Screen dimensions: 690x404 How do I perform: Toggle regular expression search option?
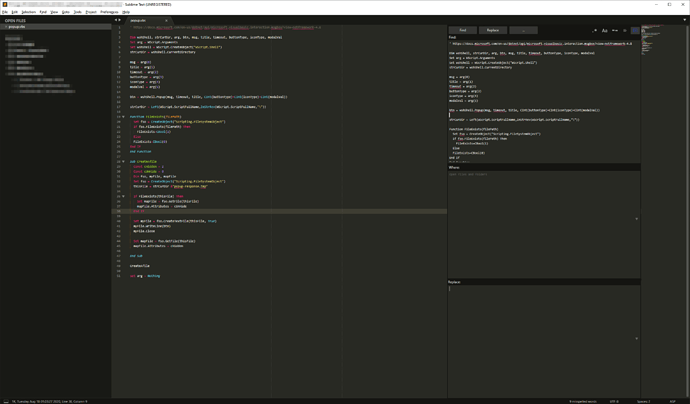pos(595,30)
